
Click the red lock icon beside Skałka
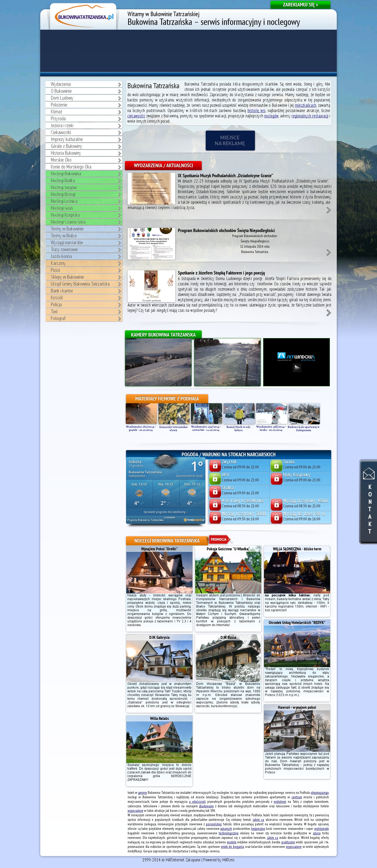215,491
